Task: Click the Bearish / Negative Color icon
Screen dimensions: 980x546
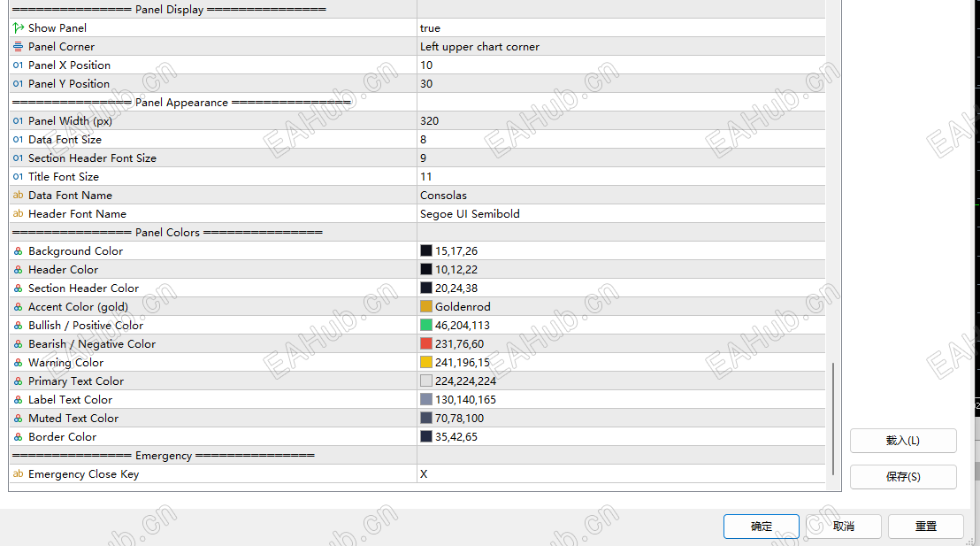Action: coord(18,344)
